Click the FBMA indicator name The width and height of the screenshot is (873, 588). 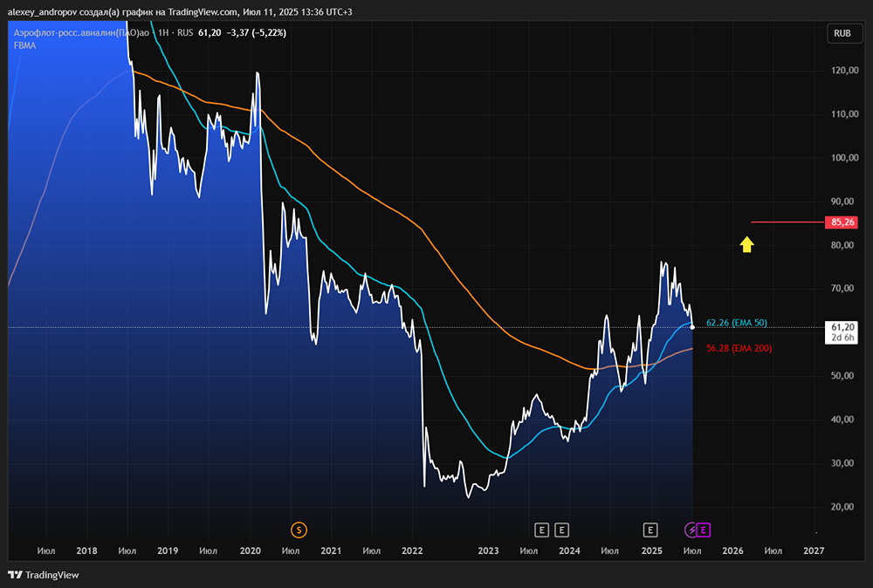click(25, 45)
